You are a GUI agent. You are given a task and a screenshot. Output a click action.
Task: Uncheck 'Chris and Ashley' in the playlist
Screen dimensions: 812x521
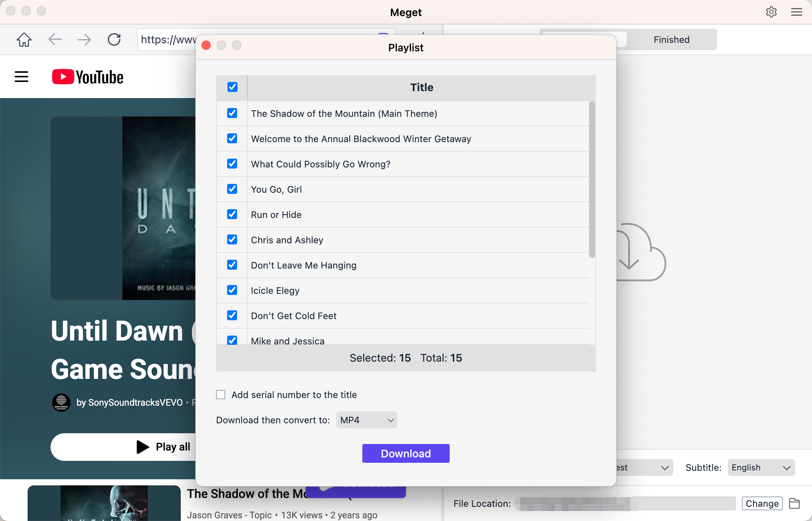click(232, 239)
